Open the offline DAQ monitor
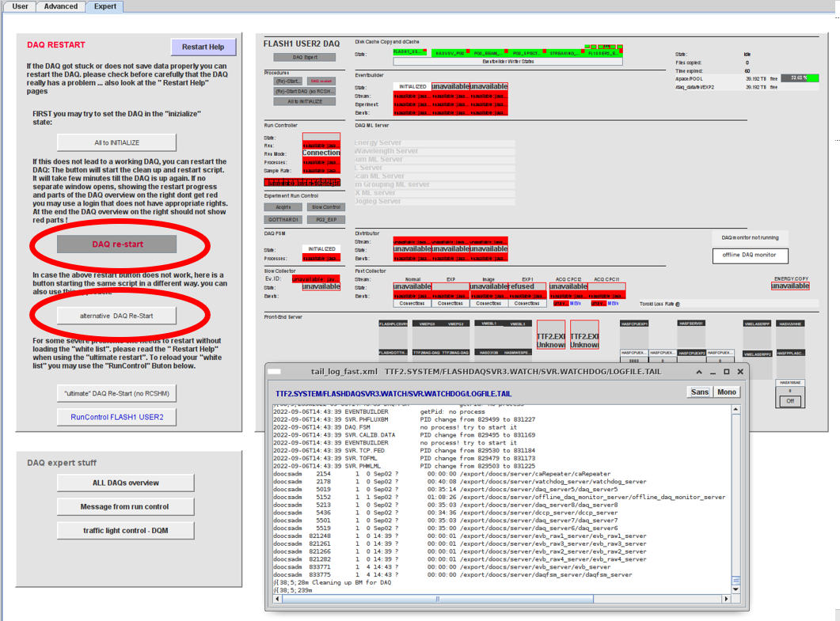The image size is (840, 621). [x=750, y=255]
